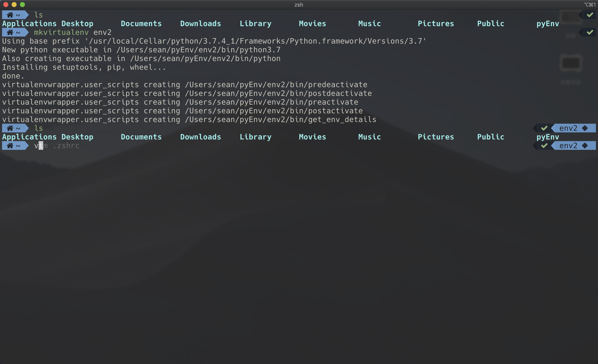Viewport: 598px width, 364px height.
Task: Click the green checkmark on the mkvirtualenv line
Action: [x=590, y=32]
